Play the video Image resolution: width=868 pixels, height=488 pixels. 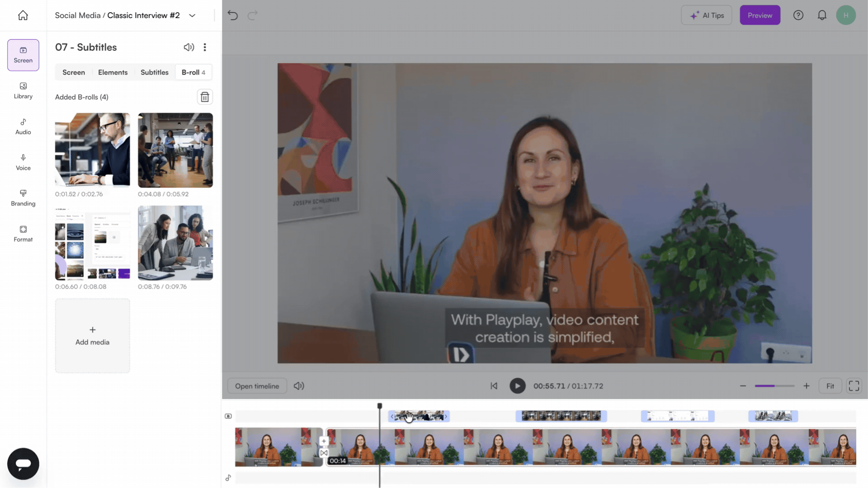[x=518, y=386]
